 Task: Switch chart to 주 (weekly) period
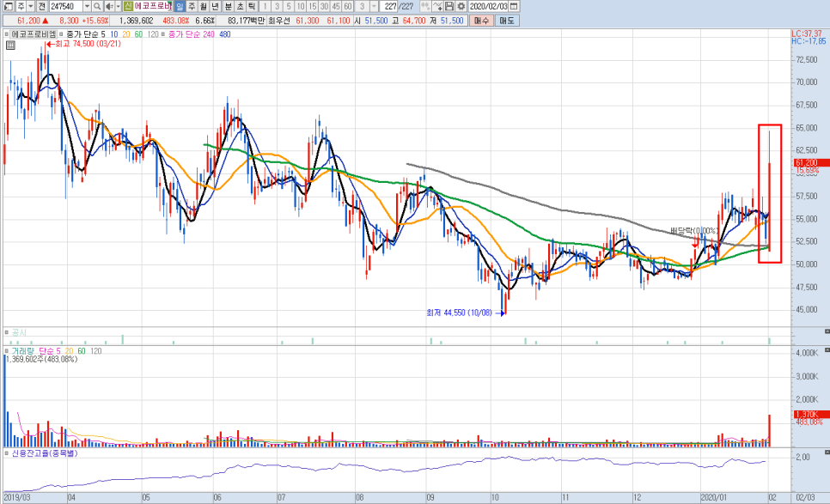192,6
